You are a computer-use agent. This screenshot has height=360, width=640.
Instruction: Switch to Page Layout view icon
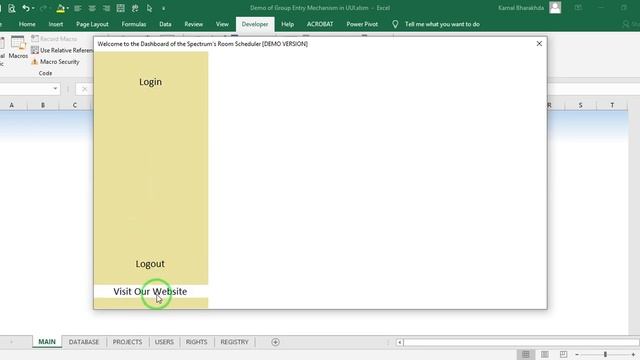(544, 354)
